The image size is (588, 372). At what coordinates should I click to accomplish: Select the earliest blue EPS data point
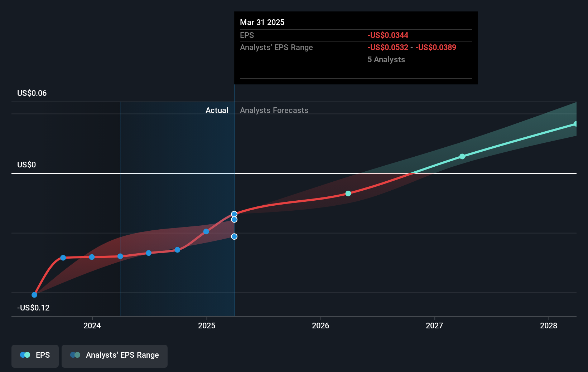(x=34, y=295)
